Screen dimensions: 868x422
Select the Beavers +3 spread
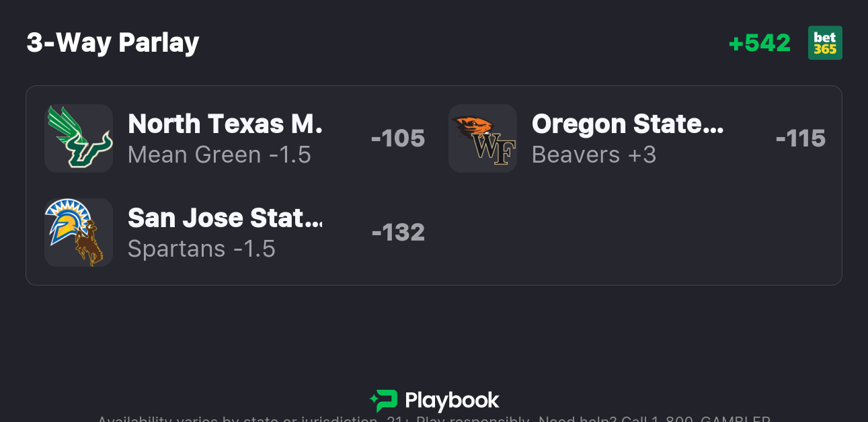(594, 155)
